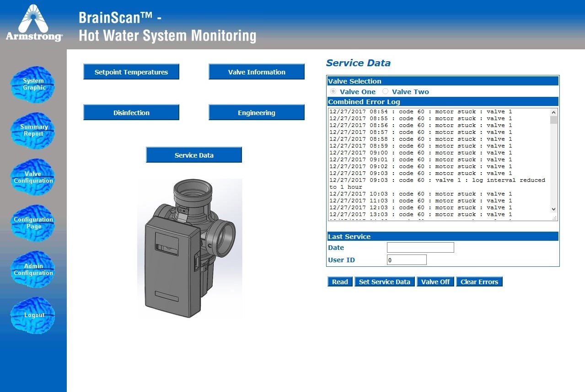Screen dimensions: 585x392
Task: Open the Summary Report brain icon
Action: coord(33,131)
